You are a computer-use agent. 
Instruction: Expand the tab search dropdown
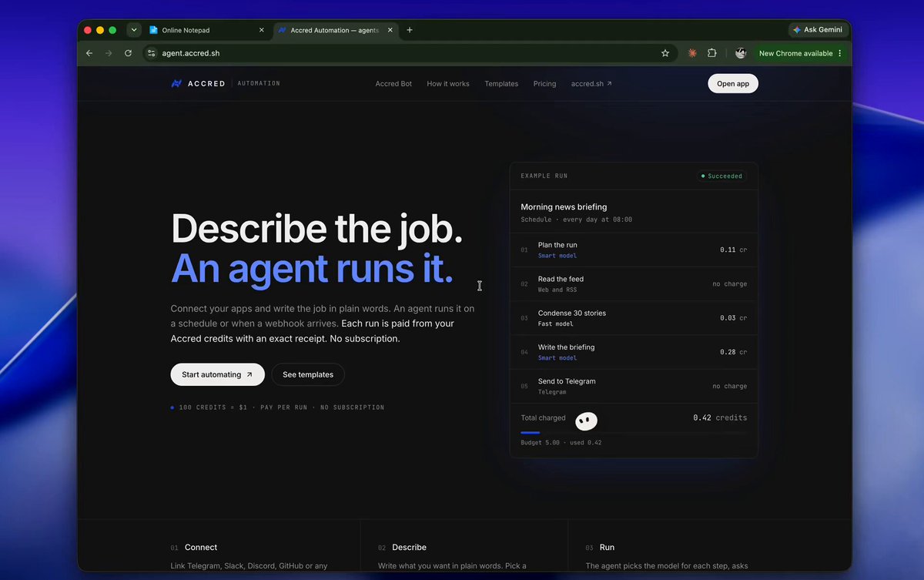pyautogui.click(x=134, y=30)
